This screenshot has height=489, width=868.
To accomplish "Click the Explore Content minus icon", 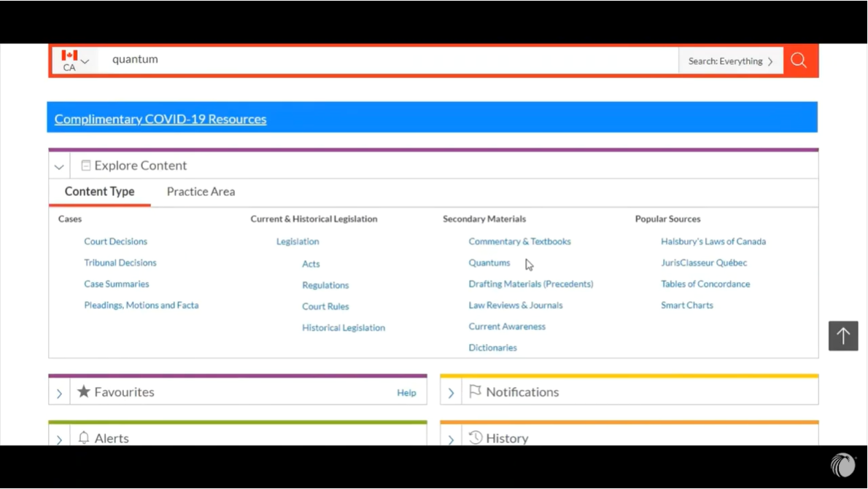I will (x=86, y=165).
